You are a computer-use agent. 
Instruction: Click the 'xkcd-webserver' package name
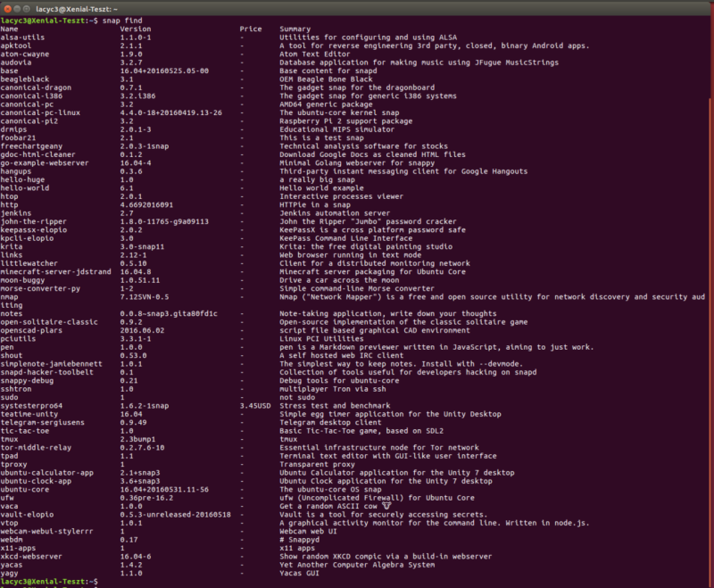tap(31, 557)
